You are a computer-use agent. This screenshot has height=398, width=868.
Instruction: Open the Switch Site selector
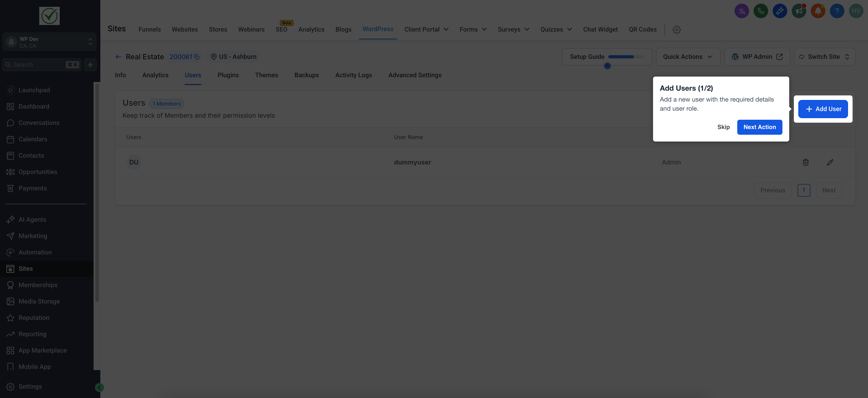(824, 57)
